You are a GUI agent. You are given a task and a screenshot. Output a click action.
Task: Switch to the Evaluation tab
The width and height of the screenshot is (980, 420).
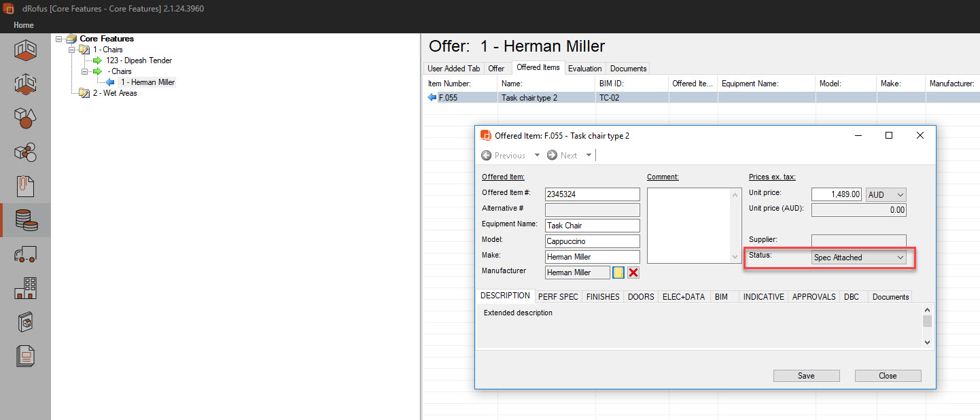point(584,69)
